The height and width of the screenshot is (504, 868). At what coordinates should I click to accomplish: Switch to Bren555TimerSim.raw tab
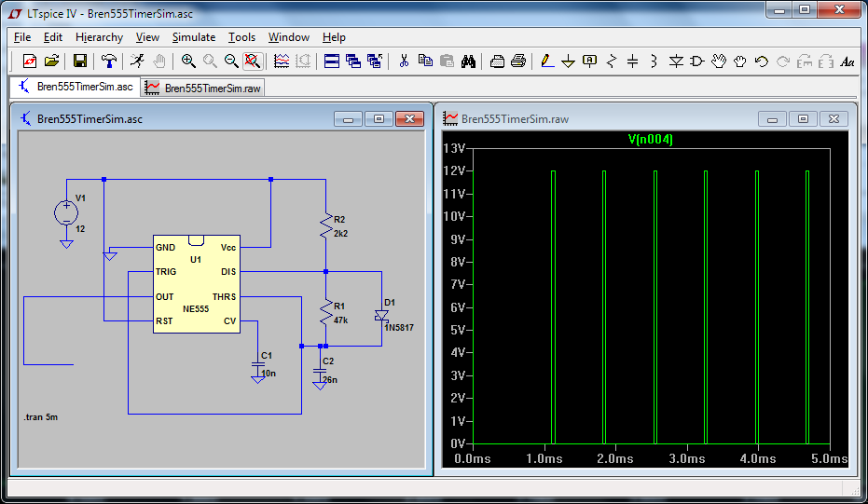[202, 88]
